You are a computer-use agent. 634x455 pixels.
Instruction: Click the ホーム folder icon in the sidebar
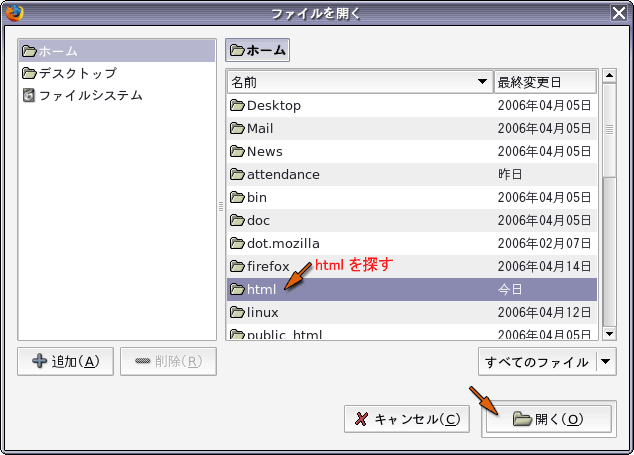(x=30, y=51)
